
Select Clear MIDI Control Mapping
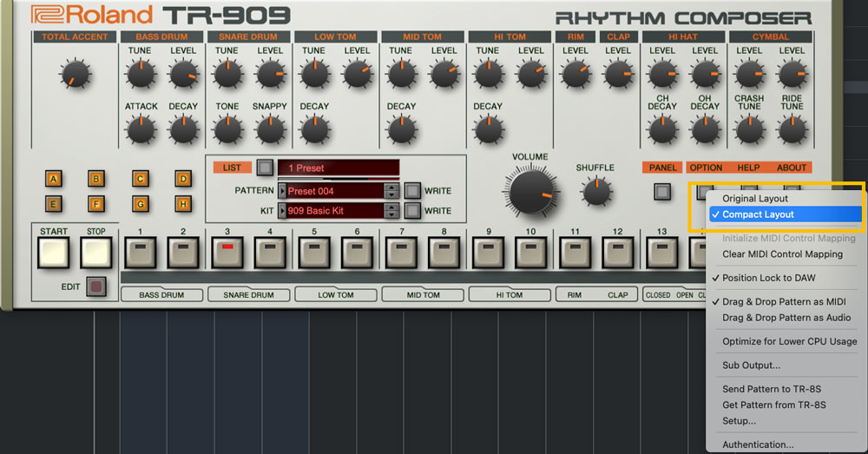785,254
